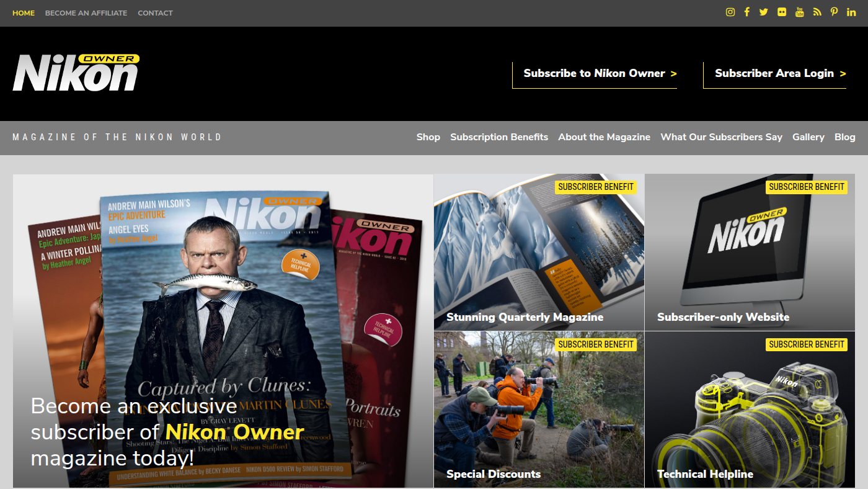868x489 pixels.
Task: Open the Subscriber-only Website tile
Action: 750,252
